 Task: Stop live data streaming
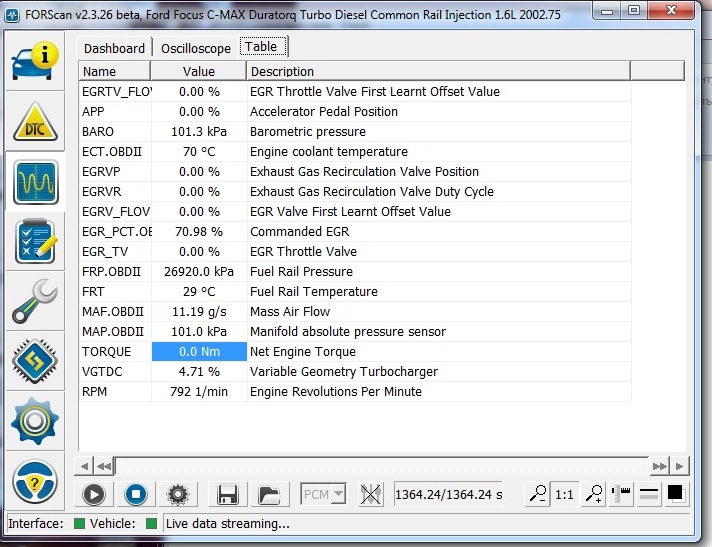135,493
